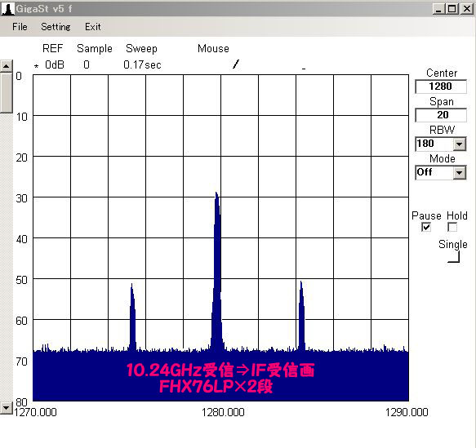The width and height of the screenshot is (476, 448).
Task: Click the Span field showing 20
Action: [440, 115]
